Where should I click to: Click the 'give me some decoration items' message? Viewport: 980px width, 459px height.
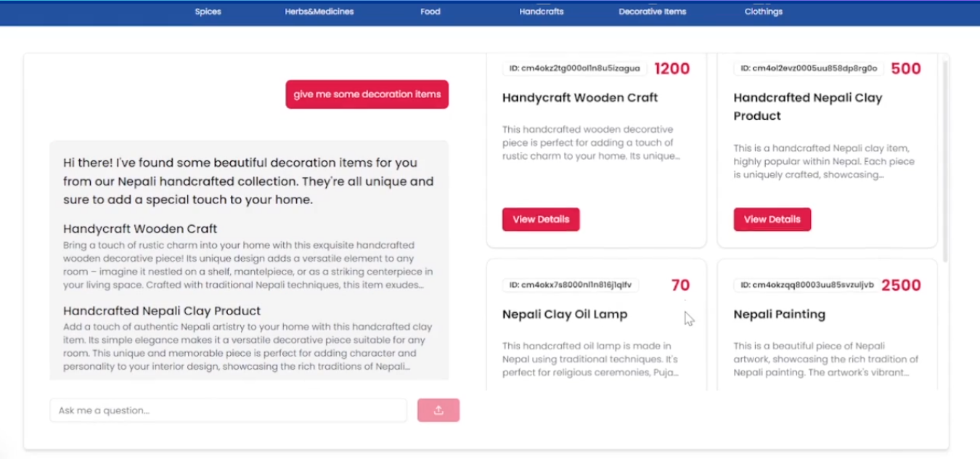point(367,94)
